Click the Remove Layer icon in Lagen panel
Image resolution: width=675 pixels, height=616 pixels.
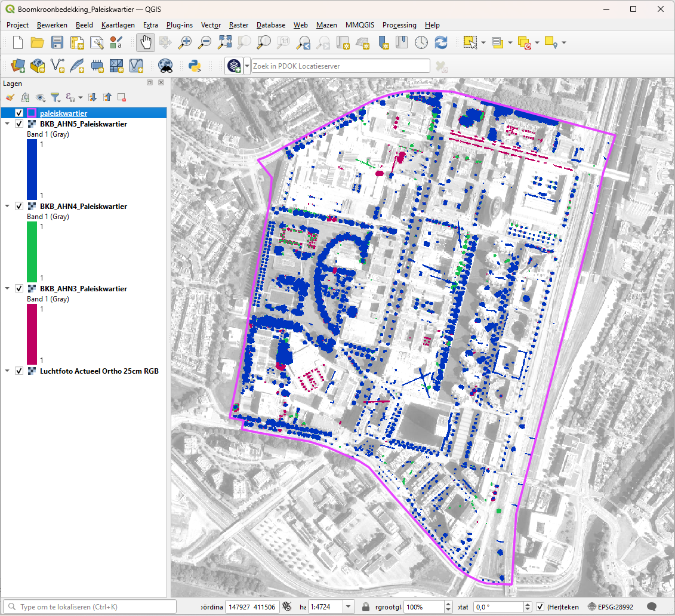(121, 97)
